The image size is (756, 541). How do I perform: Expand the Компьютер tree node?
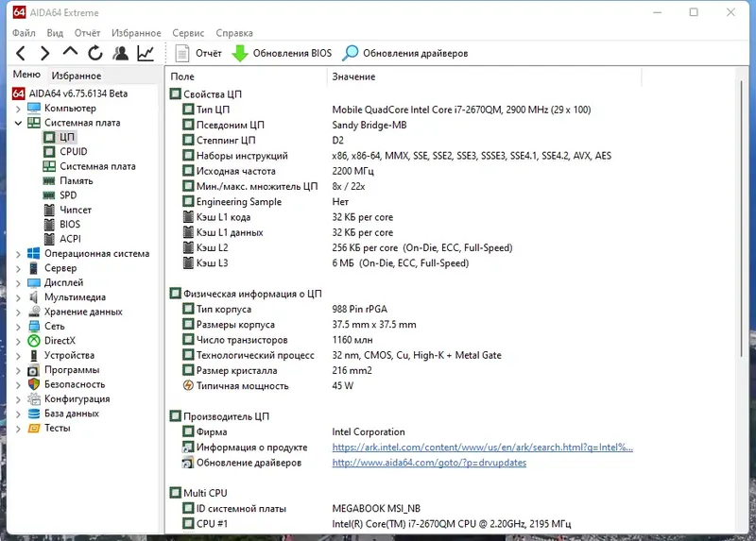click(18, 109)
